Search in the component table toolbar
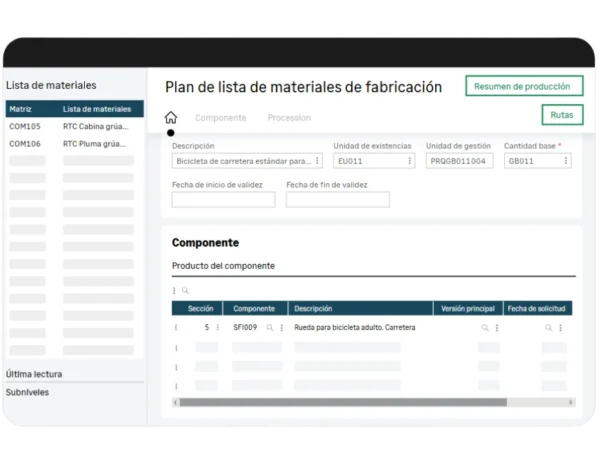Screen dimensions: 600x463 (x=186, y=291)
